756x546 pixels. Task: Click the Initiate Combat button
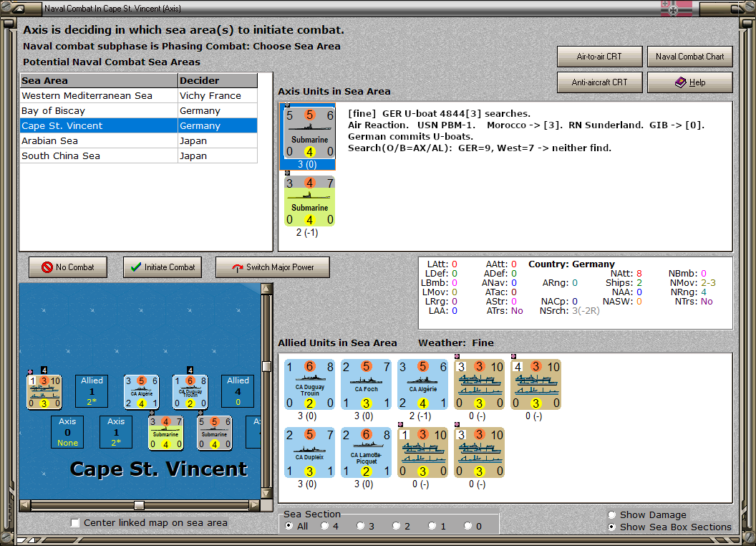click(x=163, y=267)
